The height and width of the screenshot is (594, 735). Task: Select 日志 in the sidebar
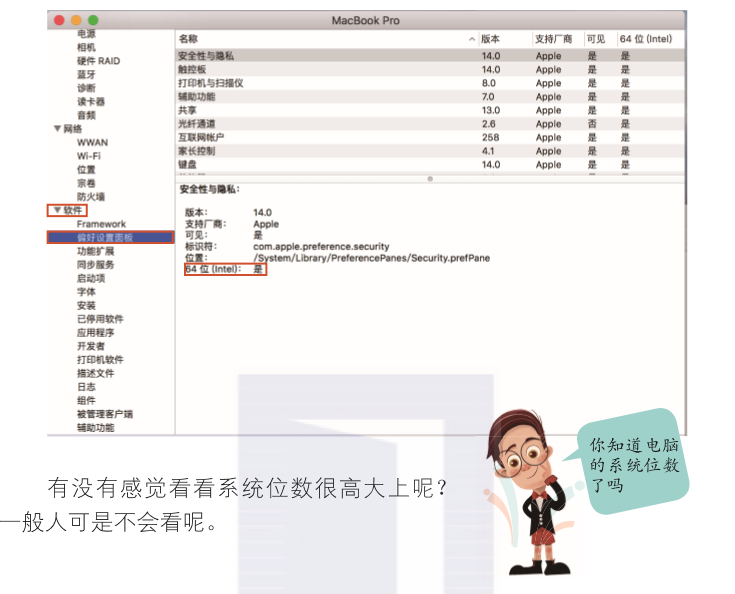[86, 387]
